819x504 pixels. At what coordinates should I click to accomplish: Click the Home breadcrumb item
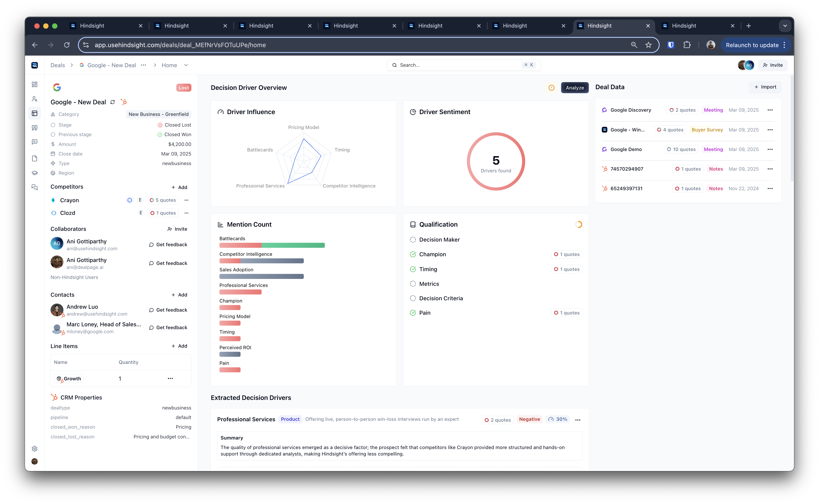tap(169, 65)
